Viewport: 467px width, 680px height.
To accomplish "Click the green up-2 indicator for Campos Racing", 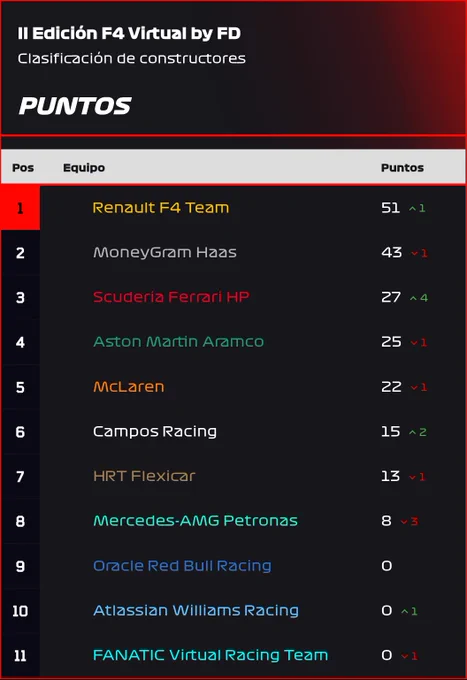I will click(418, 432).
